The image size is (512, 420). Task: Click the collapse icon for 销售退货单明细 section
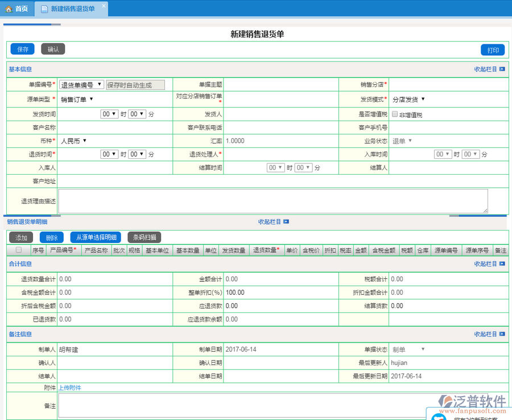[286, 222]
